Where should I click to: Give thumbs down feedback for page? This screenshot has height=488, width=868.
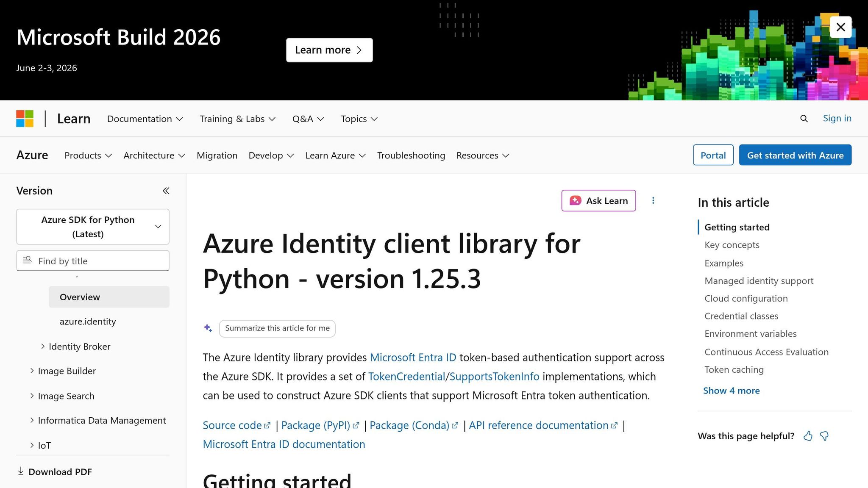[824, 436]
